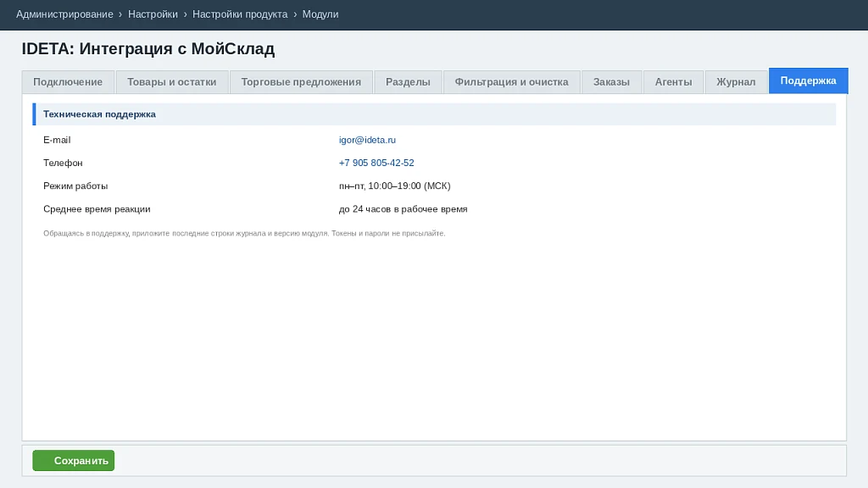Open the Модули breadcrumb
Viewport: 868px width, 488px height.
320,14
